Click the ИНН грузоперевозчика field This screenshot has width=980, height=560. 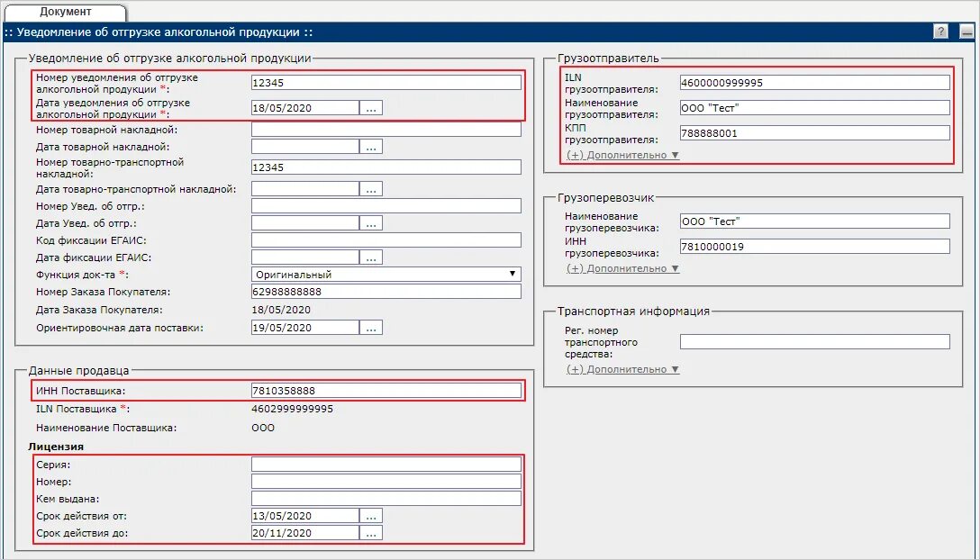point(815,247)
